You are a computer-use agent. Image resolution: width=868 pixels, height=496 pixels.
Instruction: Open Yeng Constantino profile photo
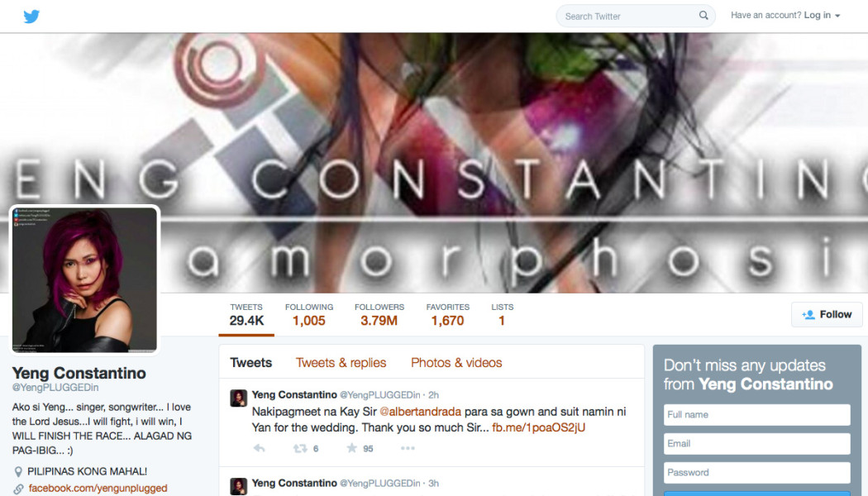tap(84, 280)
